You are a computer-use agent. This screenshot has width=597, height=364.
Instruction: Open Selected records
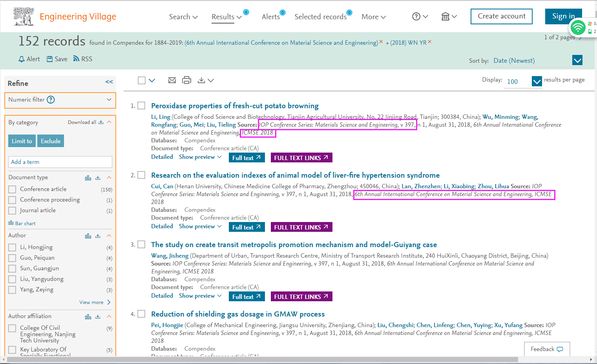pos(321,17)
